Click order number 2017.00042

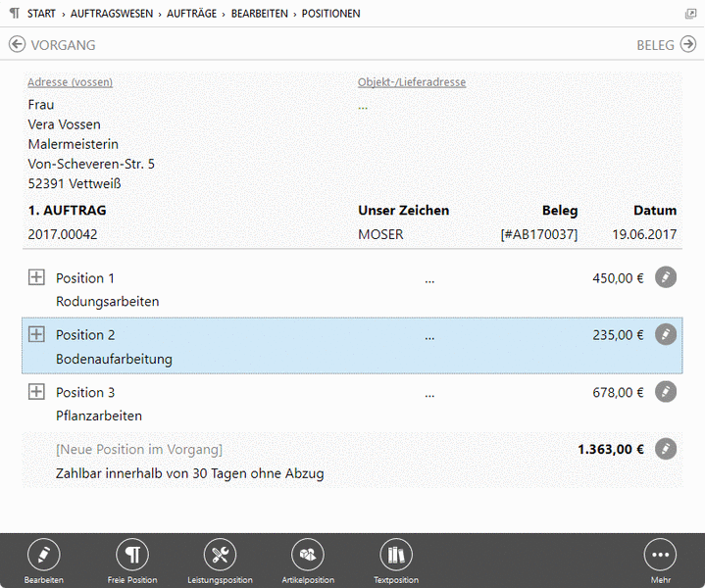tap(63, 234)
